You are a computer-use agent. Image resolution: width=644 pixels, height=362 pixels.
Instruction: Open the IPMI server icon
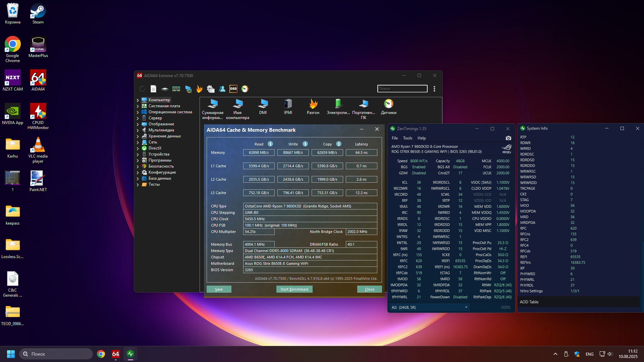point(288,107)
